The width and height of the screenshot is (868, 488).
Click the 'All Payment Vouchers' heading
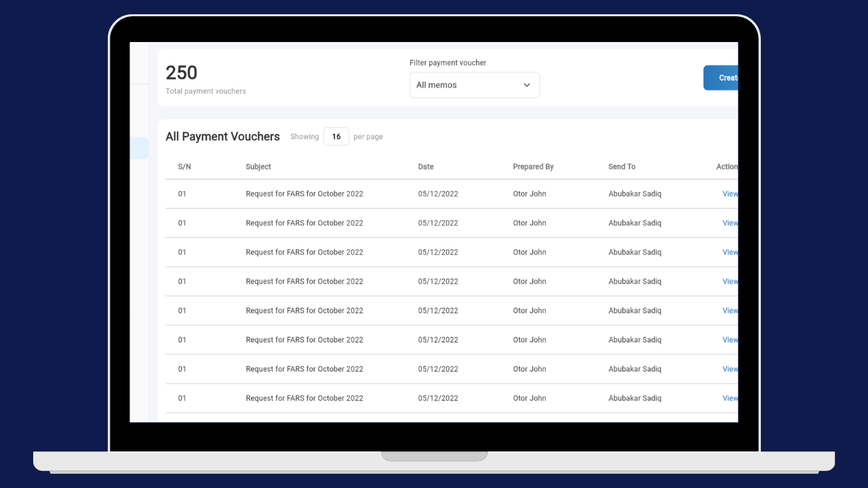(222, 136)
